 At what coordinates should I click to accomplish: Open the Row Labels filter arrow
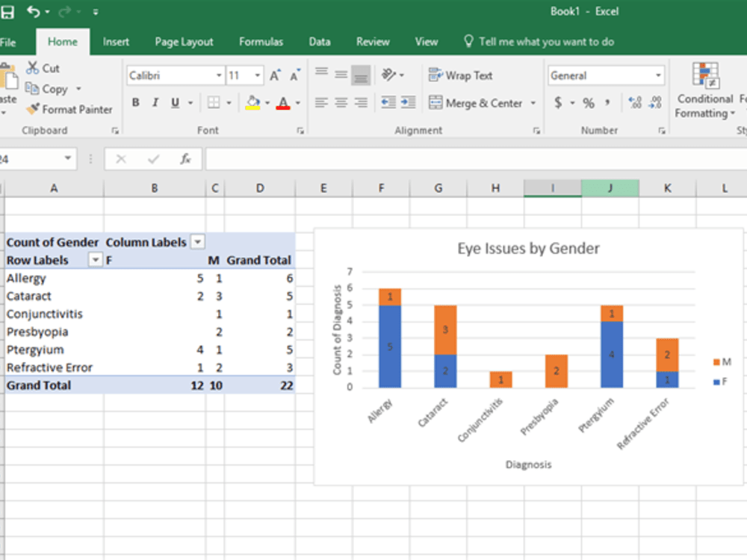pos(95,260)
